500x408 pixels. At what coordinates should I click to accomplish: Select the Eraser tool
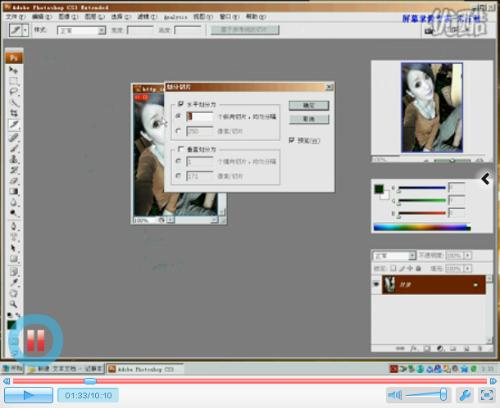14,181
